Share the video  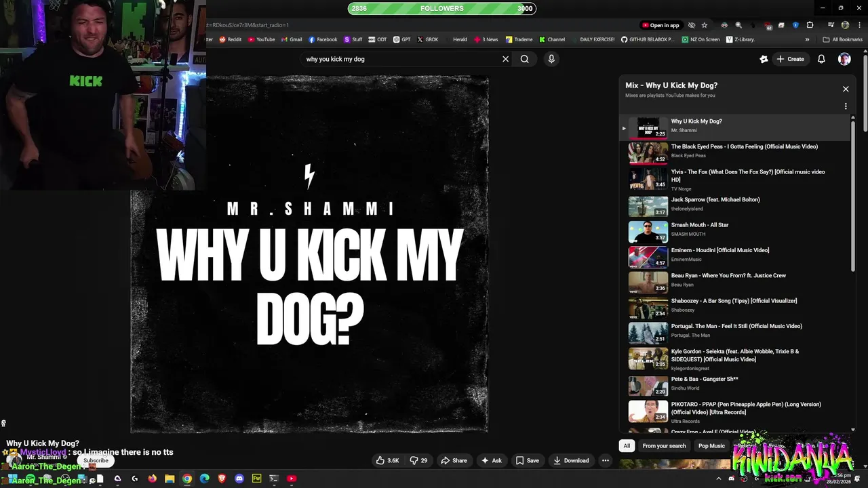[x=454, y=460]
